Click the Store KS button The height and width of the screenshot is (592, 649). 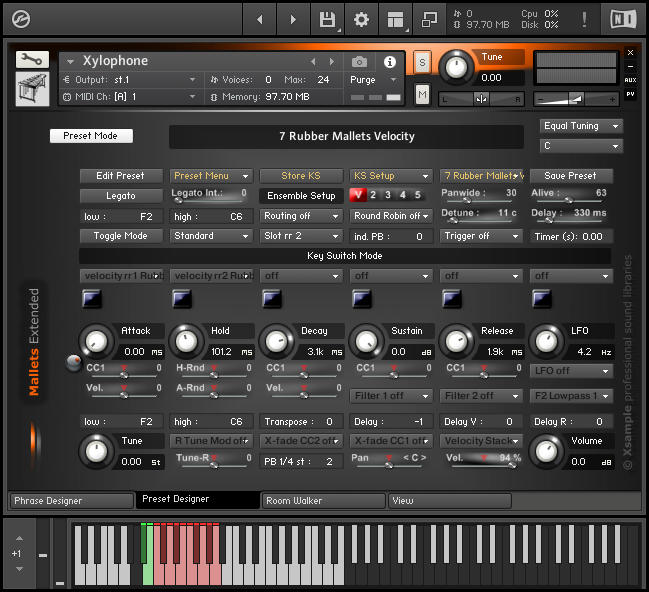click(301, 176)
